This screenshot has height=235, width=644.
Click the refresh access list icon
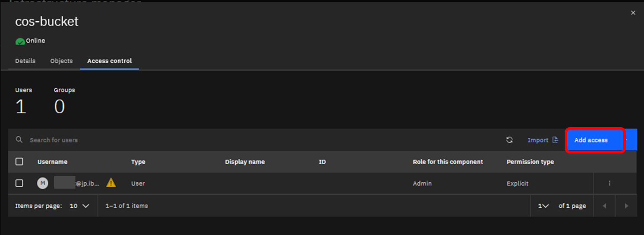[509, 140]
